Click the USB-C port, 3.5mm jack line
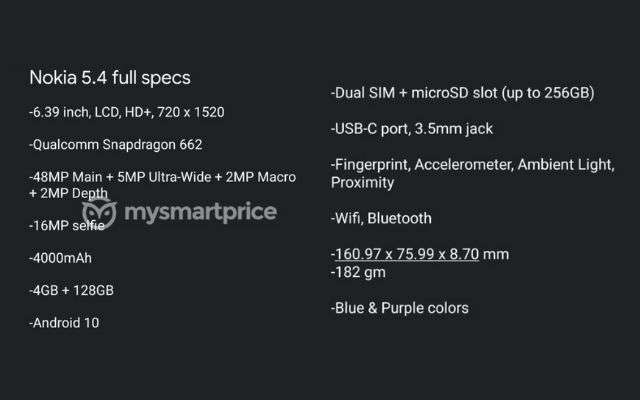Image resolution: width=640 pixels, height=400 pixels. pos(412,129)
